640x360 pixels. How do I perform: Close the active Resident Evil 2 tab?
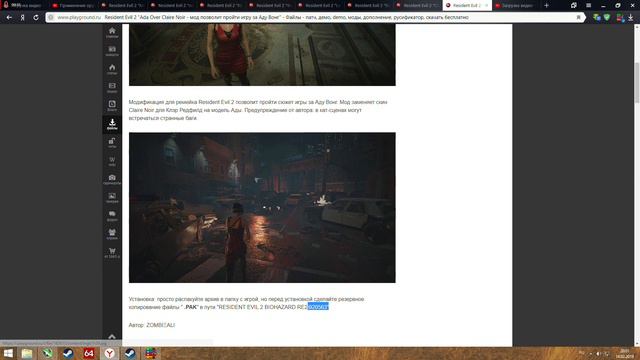(x=486, y=5)
